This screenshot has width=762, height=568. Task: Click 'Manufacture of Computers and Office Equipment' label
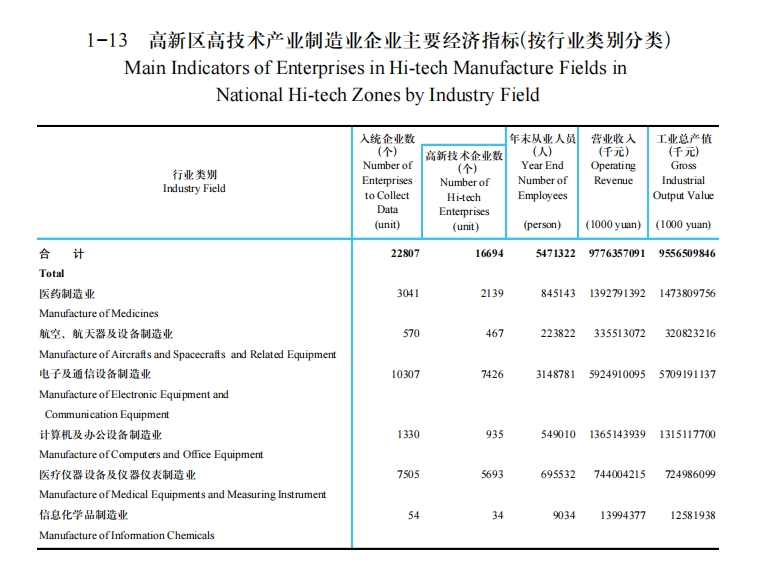151,455
